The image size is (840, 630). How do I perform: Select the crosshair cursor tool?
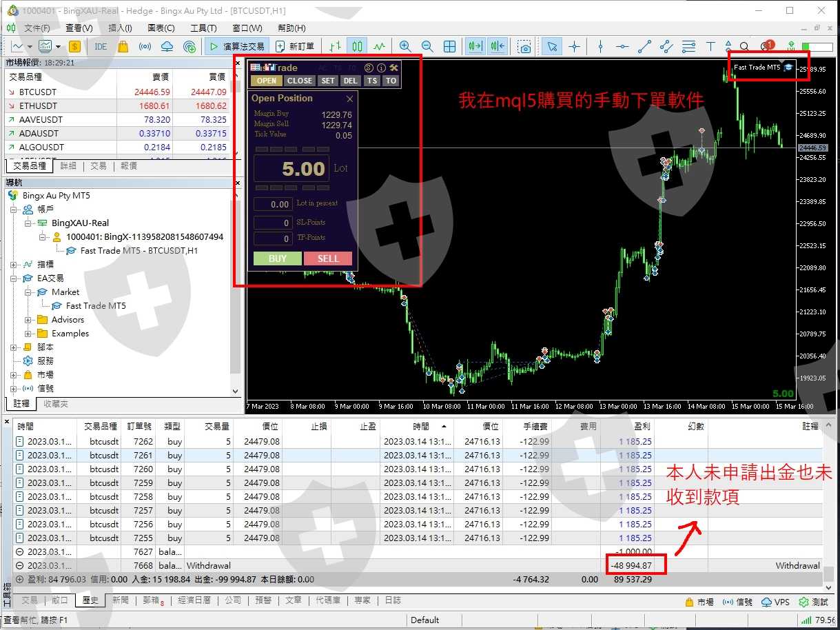(x=574, y=46)
